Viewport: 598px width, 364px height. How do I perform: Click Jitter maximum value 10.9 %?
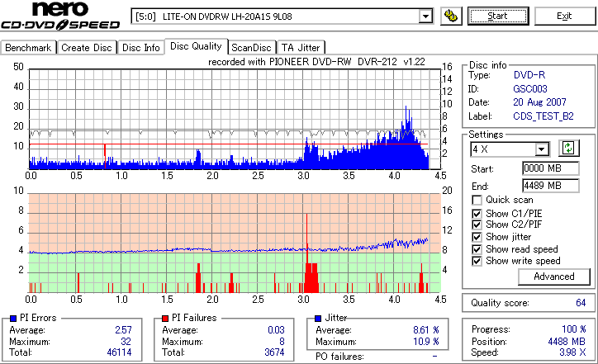coord(426,342)
